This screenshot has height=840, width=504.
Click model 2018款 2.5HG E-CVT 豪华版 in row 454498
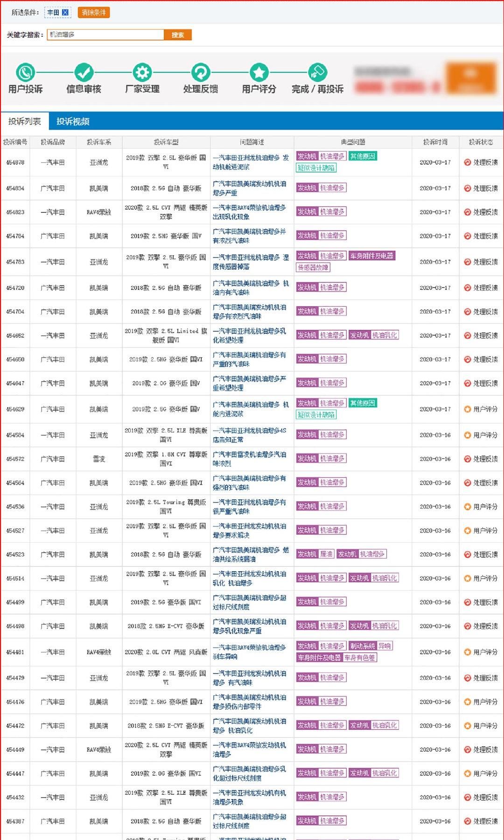click(x=166, y=626)
